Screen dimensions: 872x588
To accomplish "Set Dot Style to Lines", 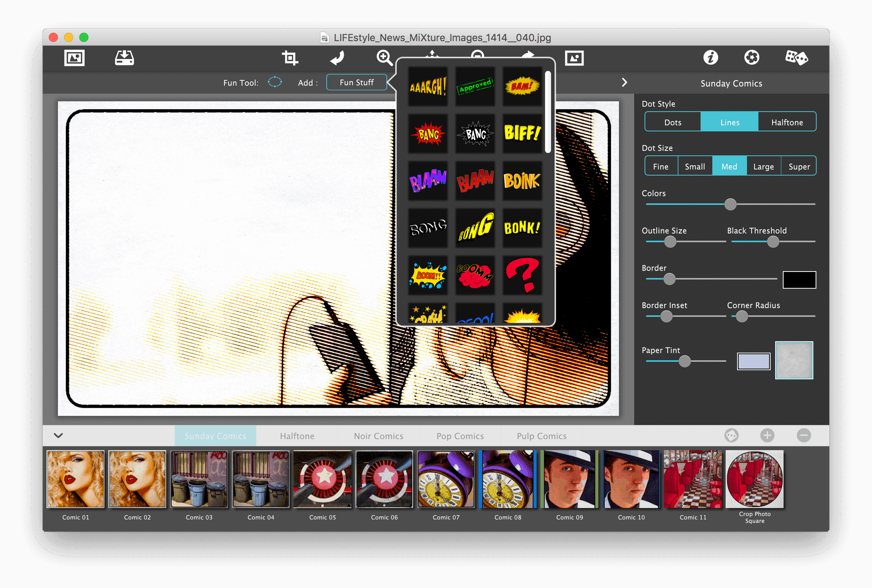I will click(729, 122).
